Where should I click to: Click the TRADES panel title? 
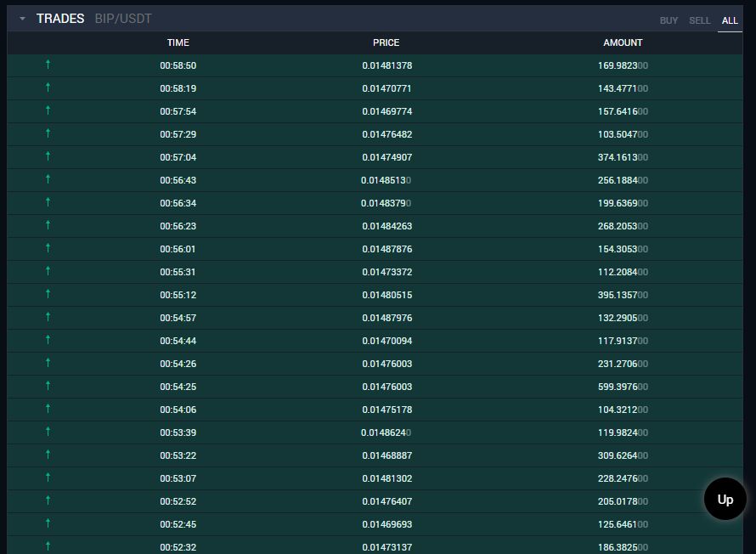tap(60, 19)
